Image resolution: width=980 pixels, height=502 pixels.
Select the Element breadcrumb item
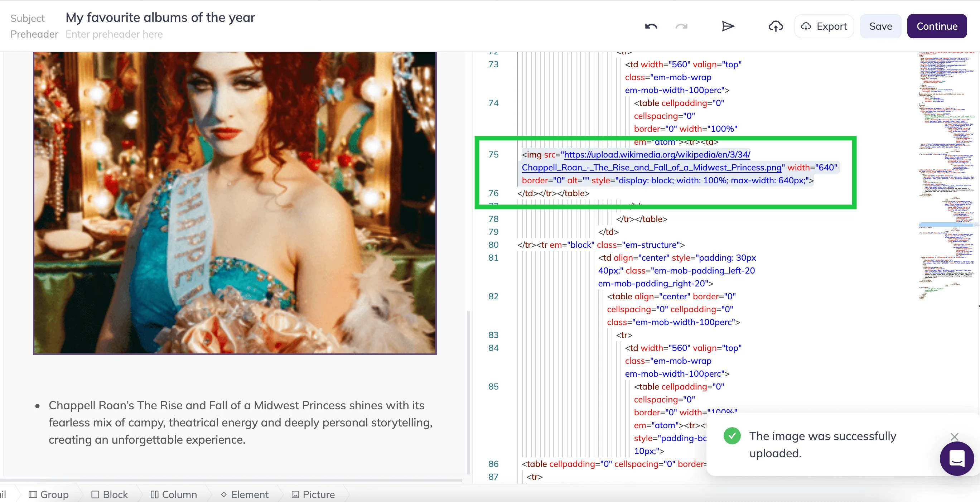pos(245,494)
